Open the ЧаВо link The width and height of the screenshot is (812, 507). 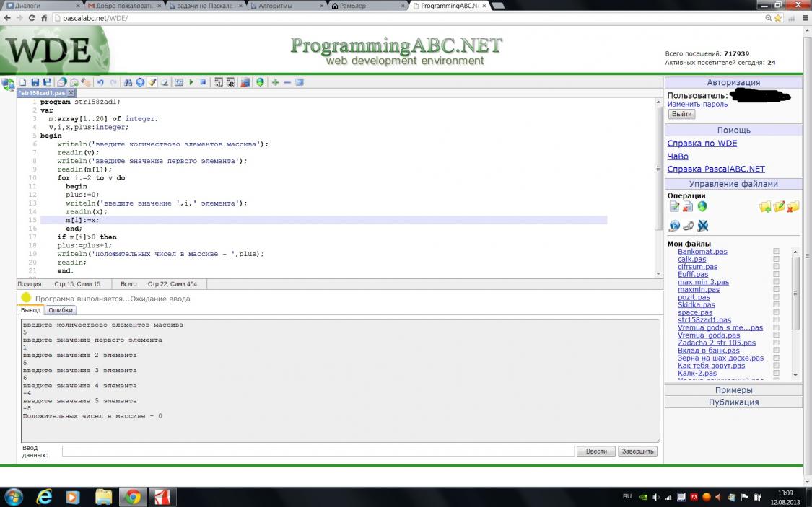click(x=677, y=156)
